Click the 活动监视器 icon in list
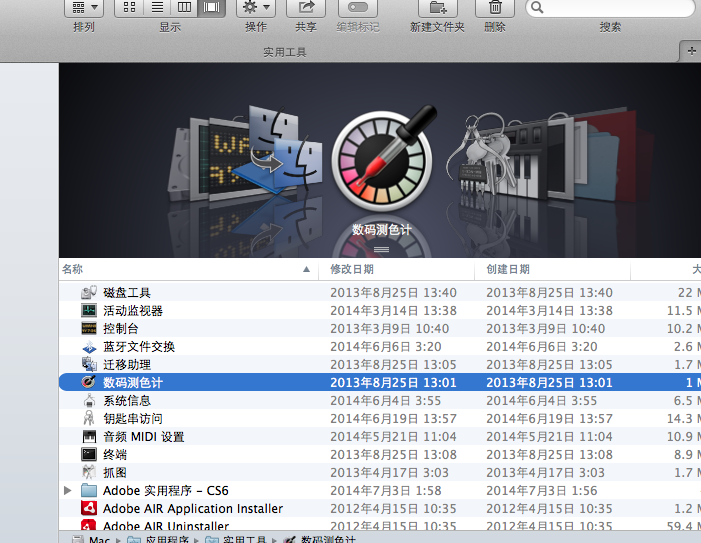Viewport: 701px width, 543px height. pyautogui.click(x=89, y=310)
